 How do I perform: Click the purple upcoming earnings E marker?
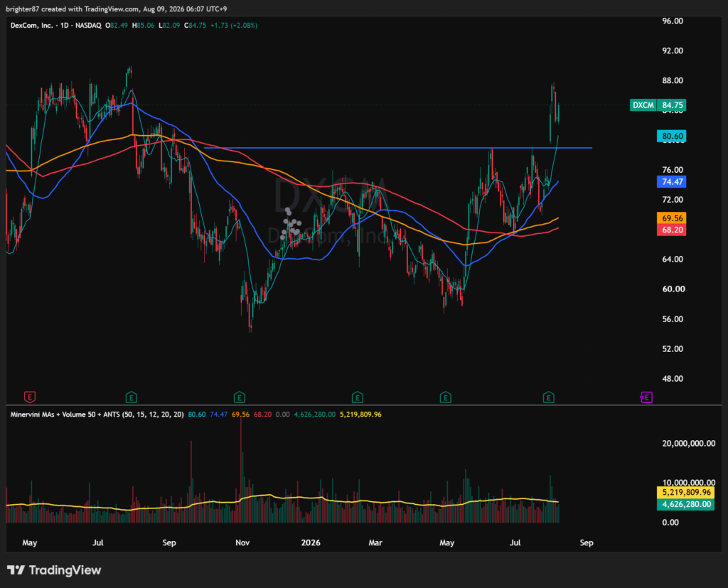click(x=646, y=397)
